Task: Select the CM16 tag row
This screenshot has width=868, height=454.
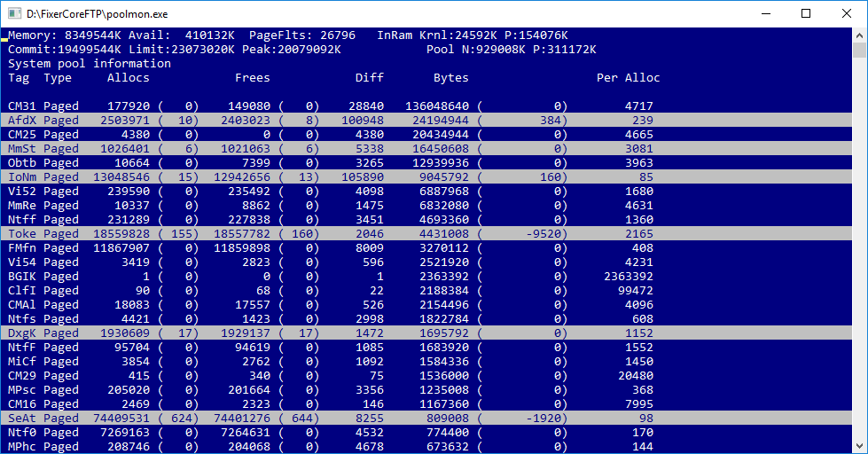Action: tap(426, 404)
